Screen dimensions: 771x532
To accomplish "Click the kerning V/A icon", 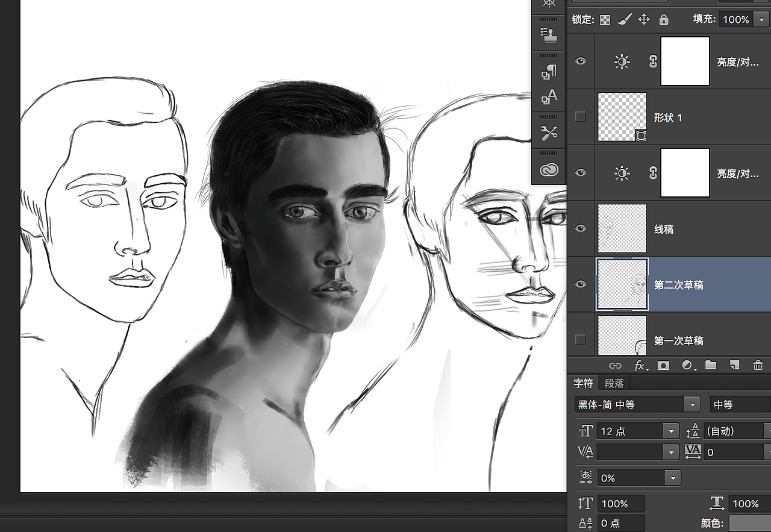I will (585, 451).
